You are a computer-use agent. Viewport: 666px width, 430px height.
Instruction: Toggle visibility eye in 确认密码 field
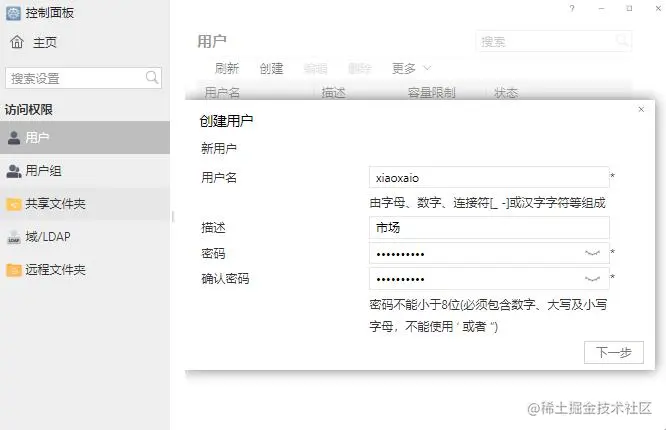(593, 279)
